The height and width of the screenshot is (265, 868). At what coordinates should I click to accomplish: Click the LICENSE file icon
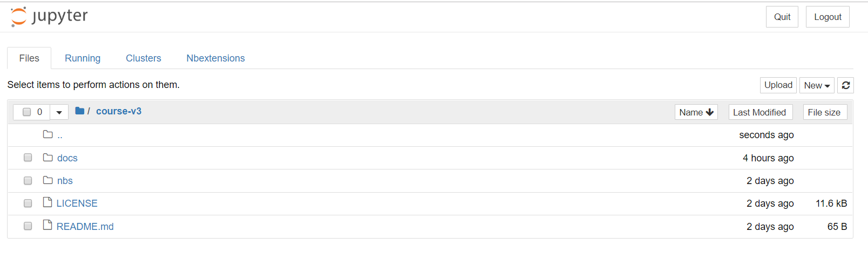tap(48, 202)
